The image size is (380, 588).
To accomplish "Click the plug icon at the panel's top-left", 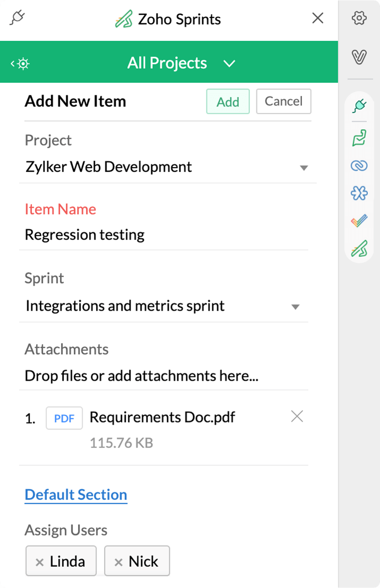I will (18, 19).
